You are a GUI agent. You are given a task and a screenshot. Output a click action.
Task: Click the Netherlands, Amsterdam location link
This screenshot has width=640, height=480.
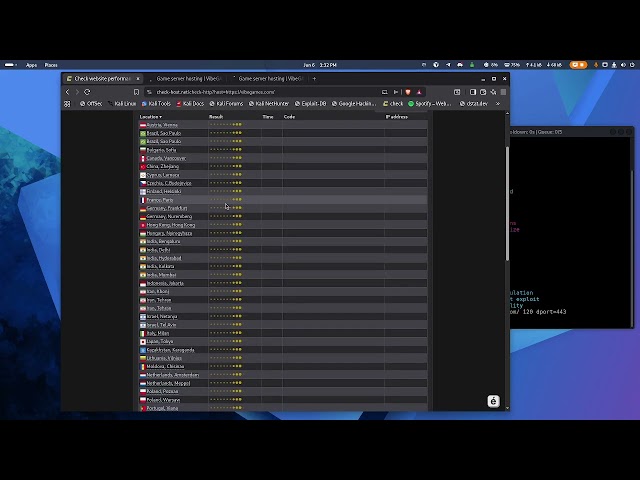pyautogui.click(x=173, y=375)
